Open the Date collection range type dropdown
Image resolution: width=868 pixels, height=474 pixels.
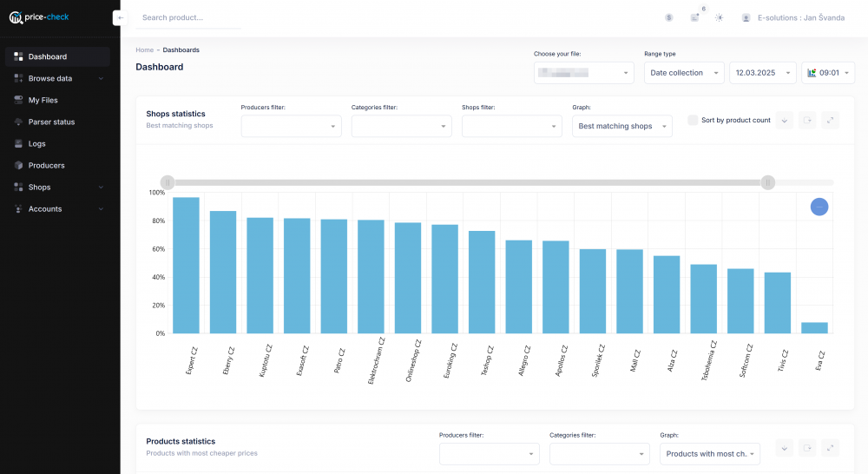pyautogui.click(x=684, y=73)
